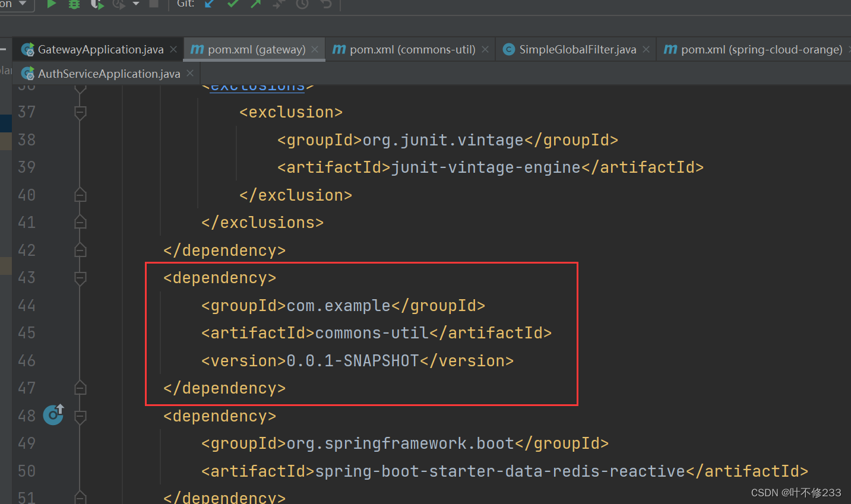
Task: Open the run options dropdown arrow
Action: point(136,4)
